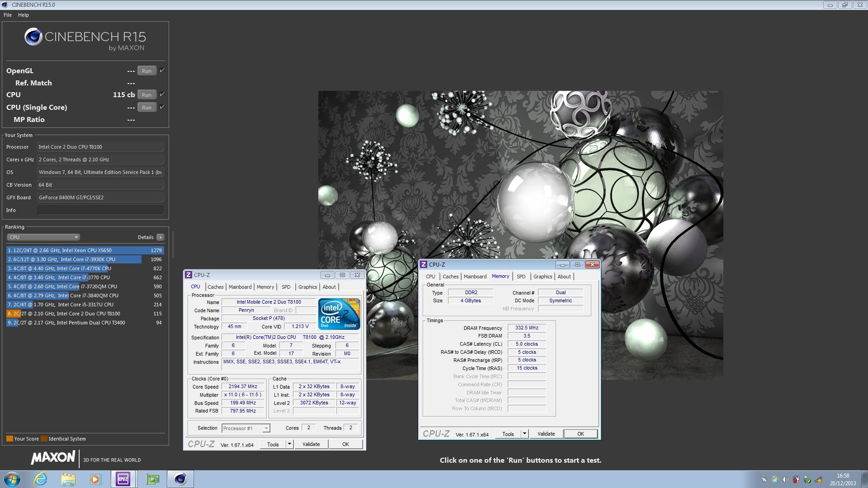Switch to Cinebench taskbar icon
The image size is (868, 488).
180,479
